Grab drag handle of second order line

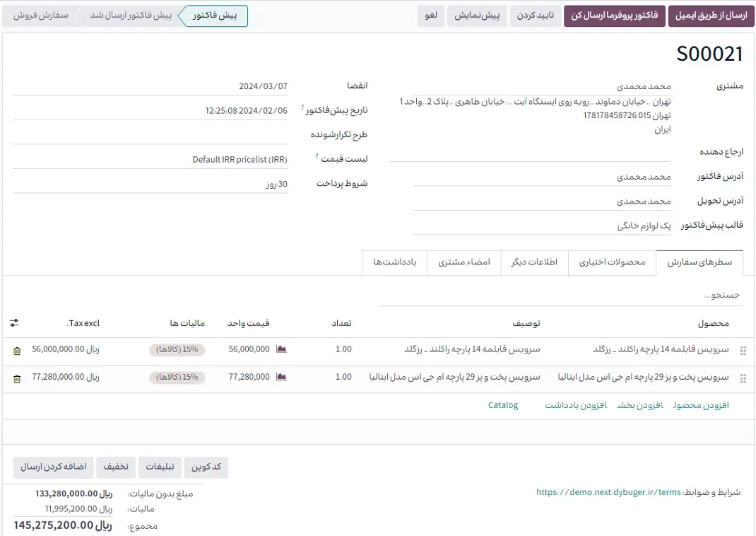coord(743,378)
